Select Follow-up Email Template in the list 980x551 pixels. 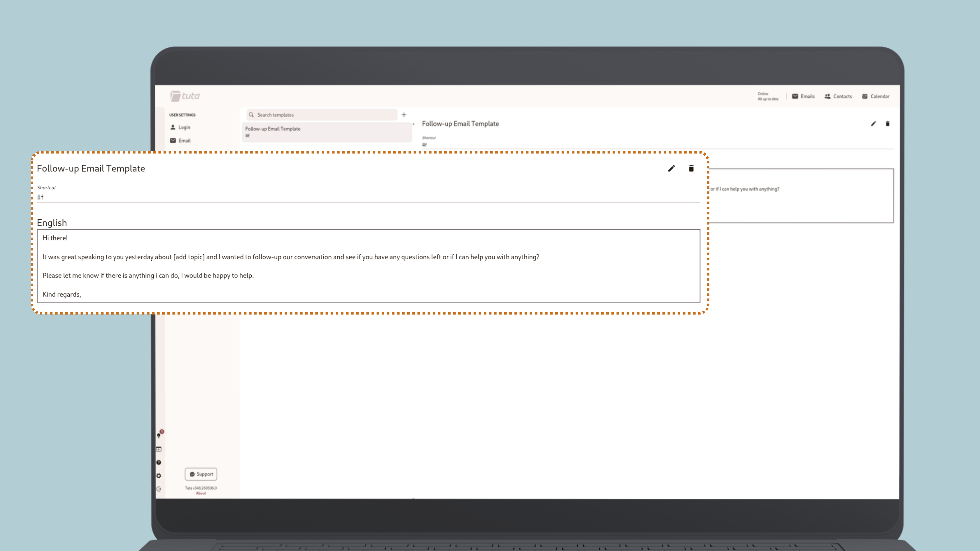click(x=326, y=132)
